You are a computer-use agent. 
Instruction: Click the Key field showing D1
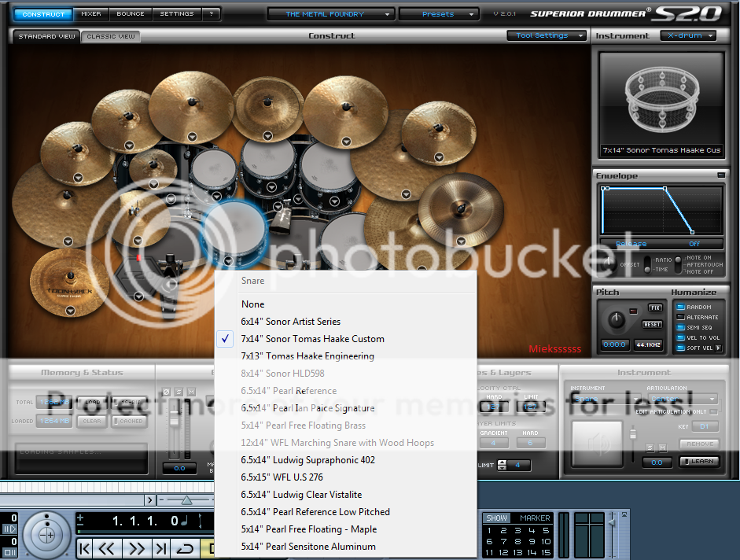coord(704,426)
